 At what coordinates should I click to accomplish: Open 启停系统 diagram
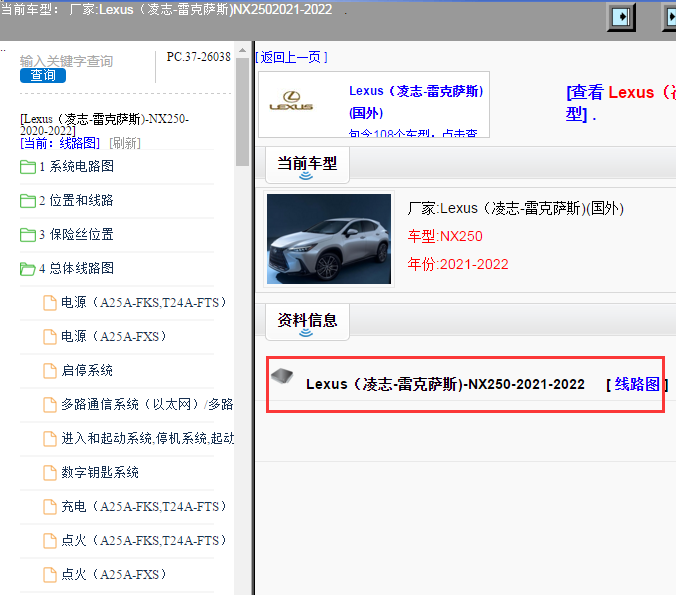click(x=87, y=371)
